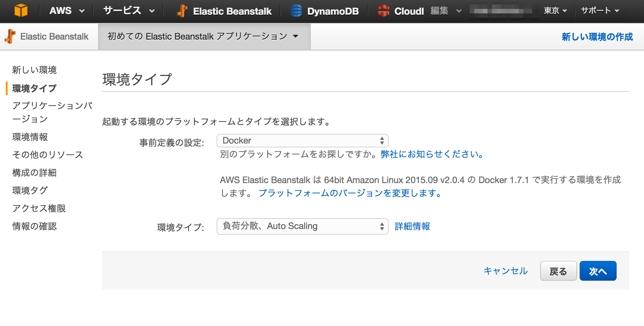The image size is (644, 326).
Task: Select その他のリソース step in sidebar
Action: coord(48,155)
